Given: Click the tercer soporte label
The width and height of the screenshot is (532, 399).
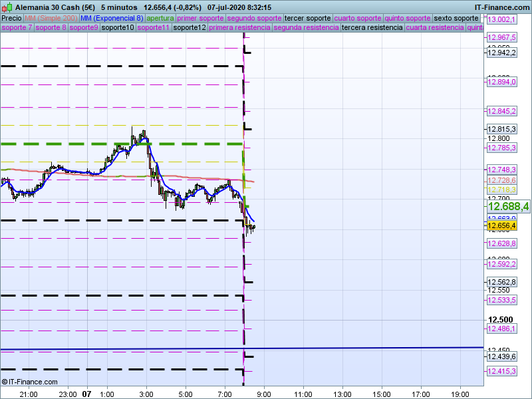Looking at the screenshot, I should 307,18.
